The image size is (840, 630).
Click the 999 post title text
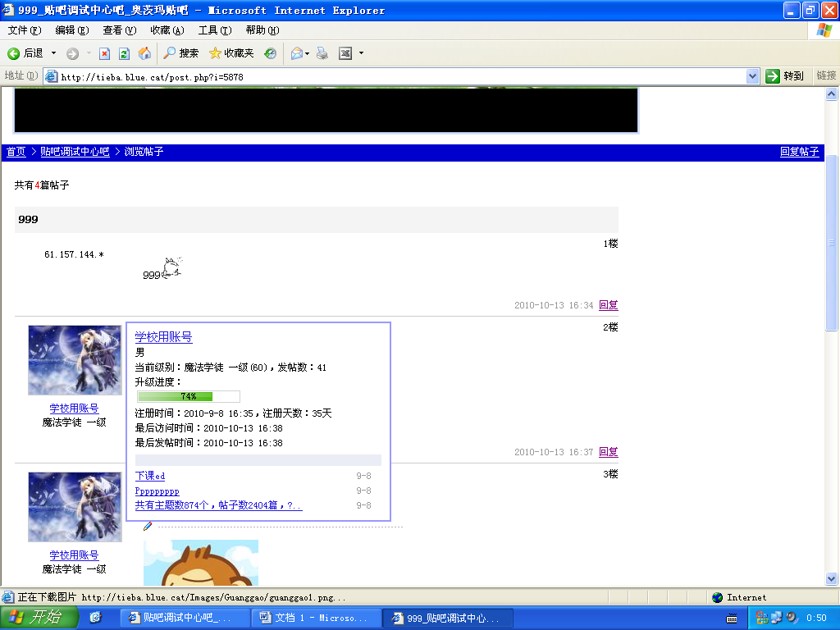pos(28,219)
